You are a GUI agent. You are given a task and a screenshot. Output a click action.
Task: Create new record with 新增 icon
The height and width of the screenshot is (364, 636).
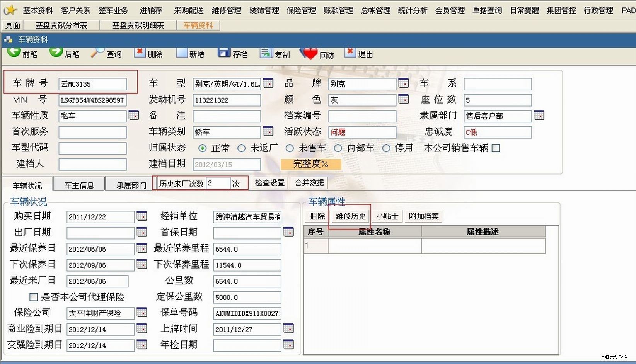(182, 52)
